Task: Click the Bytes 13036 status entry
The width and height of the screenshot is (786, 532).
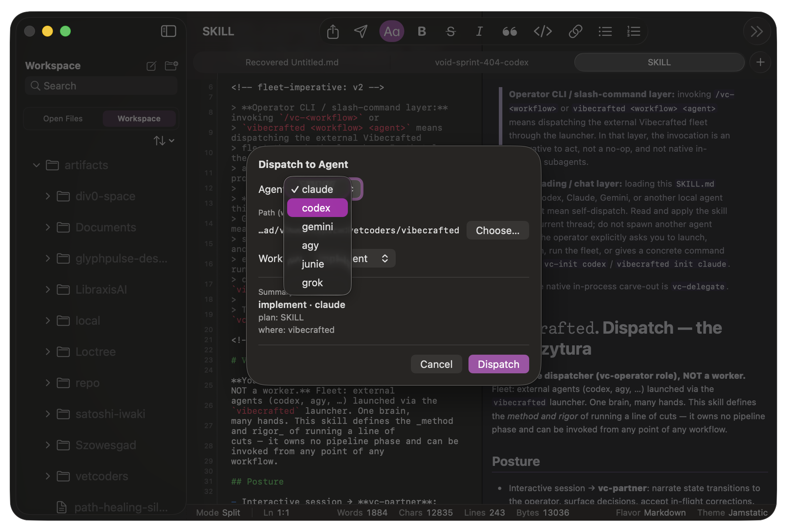Action: 542,513
